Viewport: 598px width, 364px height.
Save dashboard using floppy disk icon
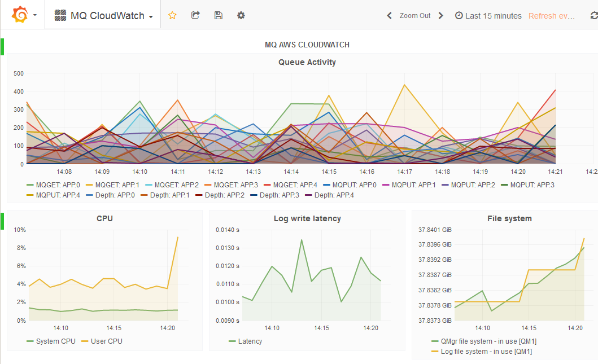coord(219,15)
